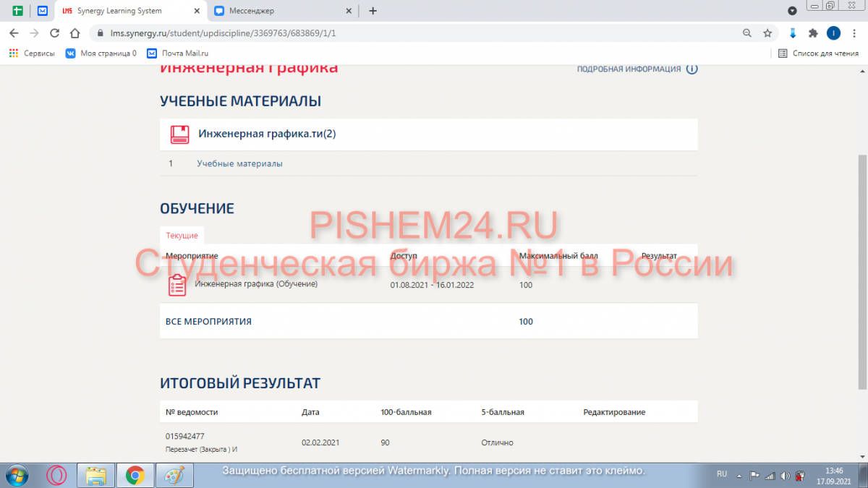
Task: Expand the tab search dropdown arrow
Action: [793, 11]
